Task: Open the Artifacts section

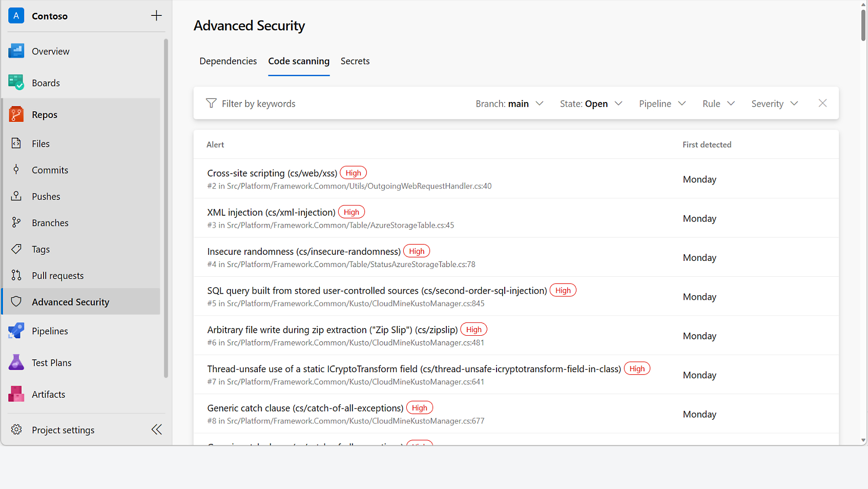Action: [x=48, y=394]
